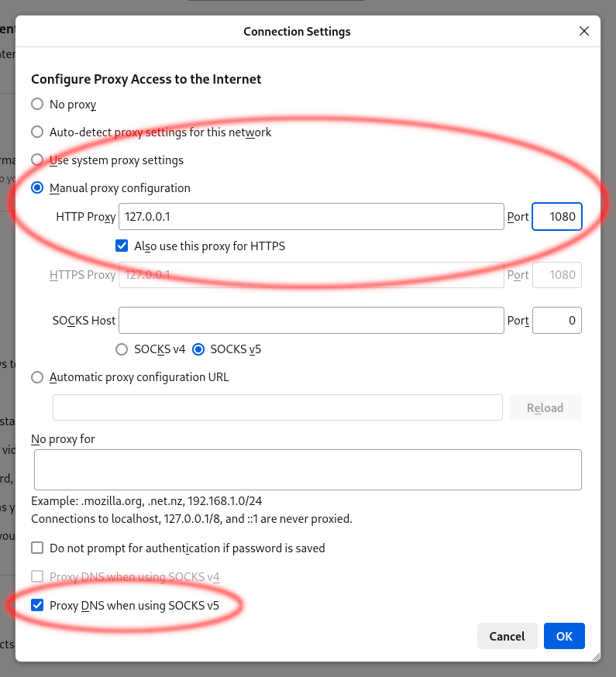Click the dialog resize grip corner
Image resolution: width=616 pixels, height=677 pixels.
pos(596,657)
